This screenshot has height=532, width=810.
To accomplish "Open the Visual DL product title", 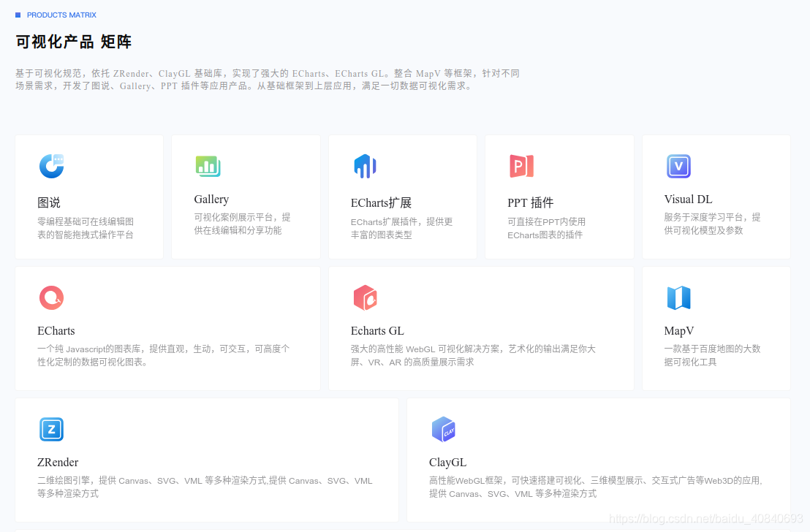I will [x=688, y=199].
